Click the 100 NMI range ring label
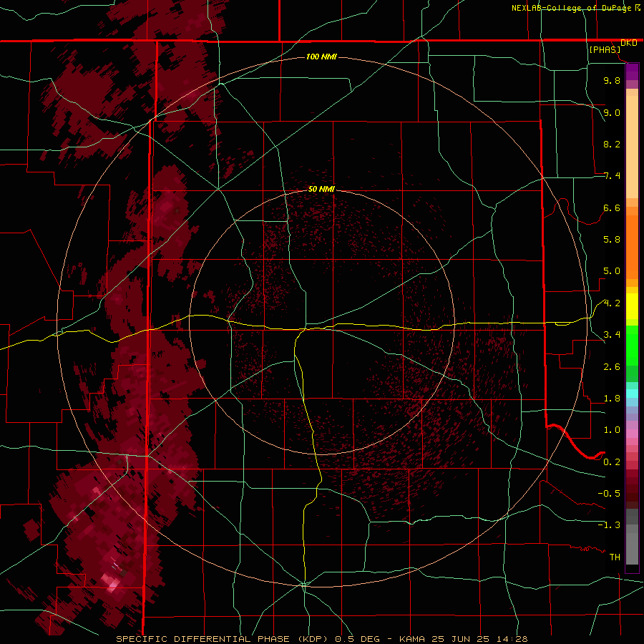Viewport: 644px width, 644px height. click(x=321, y=57)
